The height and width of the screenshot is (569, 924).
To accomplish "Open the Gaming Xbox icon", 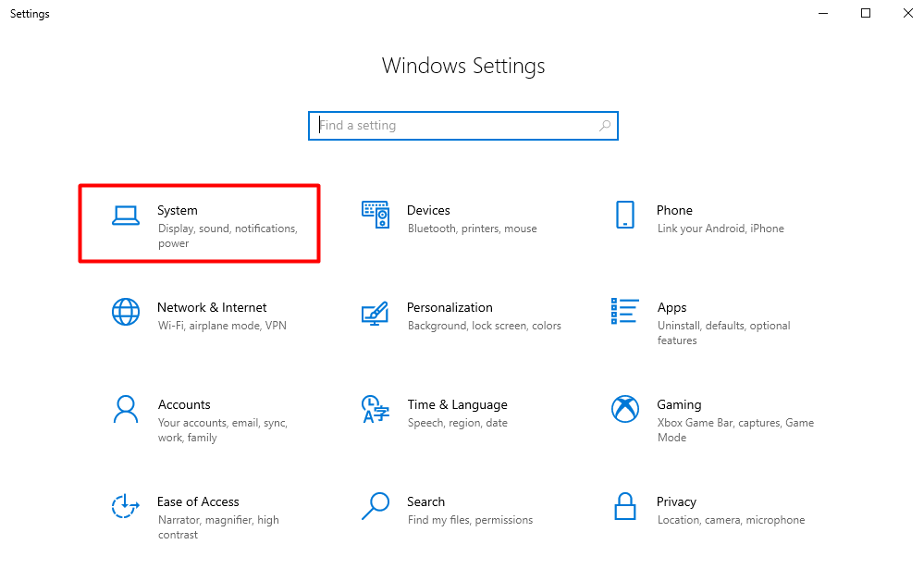I will tap(624, 409).
